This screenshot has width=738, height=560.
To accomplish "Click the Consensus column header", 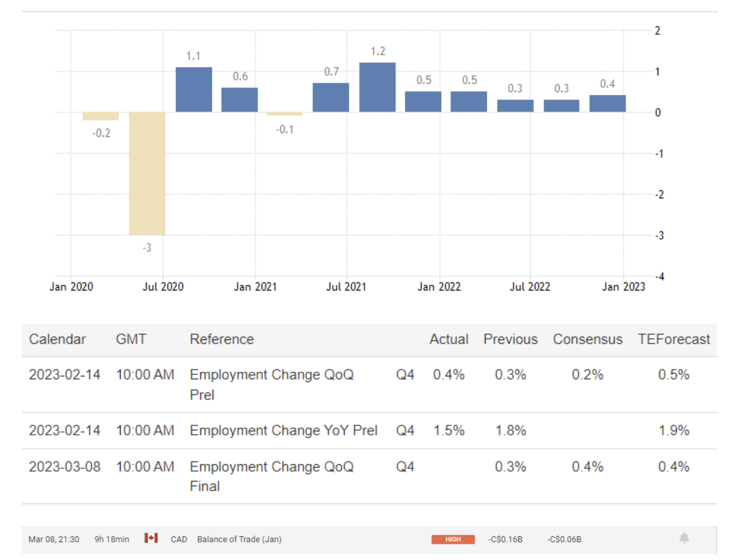I will click(x=587, y=339).
